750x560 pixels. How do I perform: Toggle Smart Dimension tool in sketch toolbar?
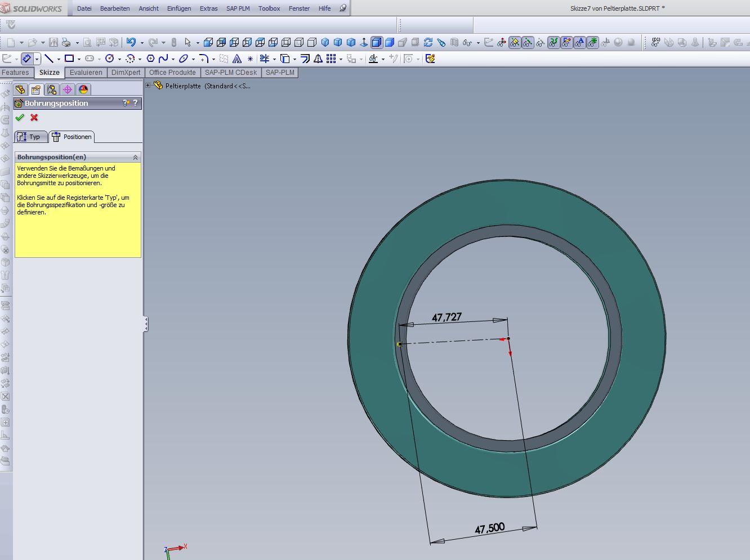tap(26, 59)
